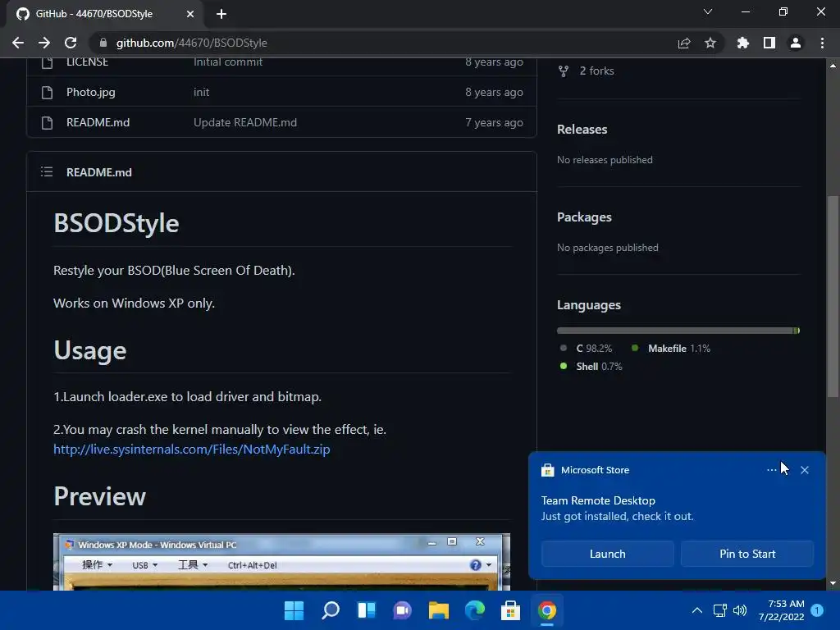Open the notification center badge
Image resolution: width=840 pixels, height=630 pixels.
pos(818,610)
